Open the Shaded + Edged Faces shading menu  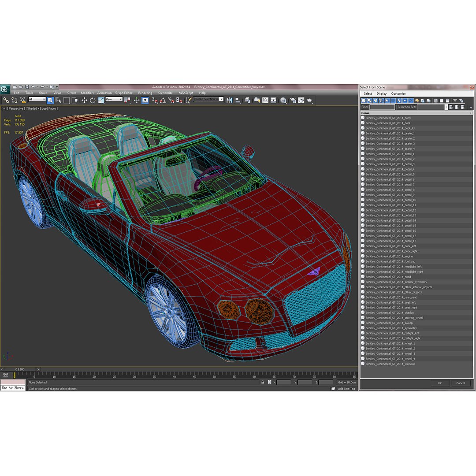(x=42, y=108)
